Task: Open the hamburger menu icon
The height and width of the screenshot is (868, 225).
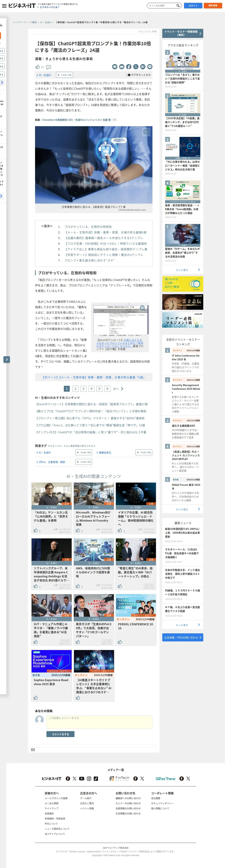Action: tap(4, 6)
